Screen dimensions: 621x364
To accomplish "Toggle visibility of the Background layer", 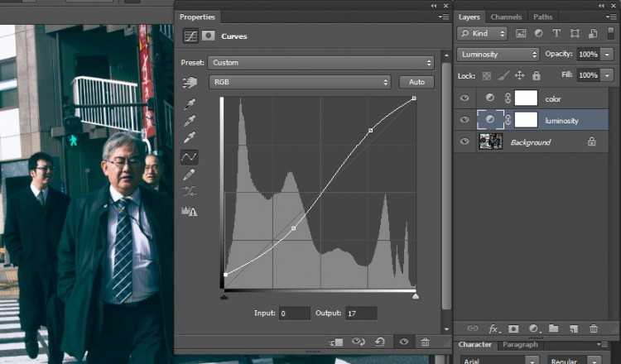I will point(465,142).
